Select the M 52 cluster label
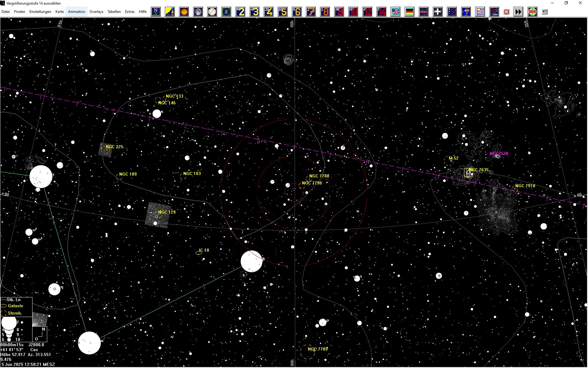The width and height of the screenshot is (588, 368). point(454,158)
